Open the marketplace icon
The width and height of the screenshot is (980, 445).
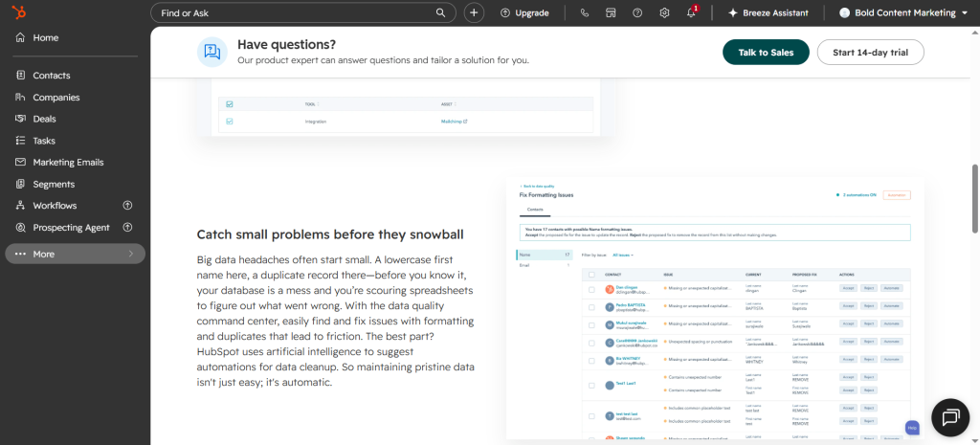coord(611,12)
